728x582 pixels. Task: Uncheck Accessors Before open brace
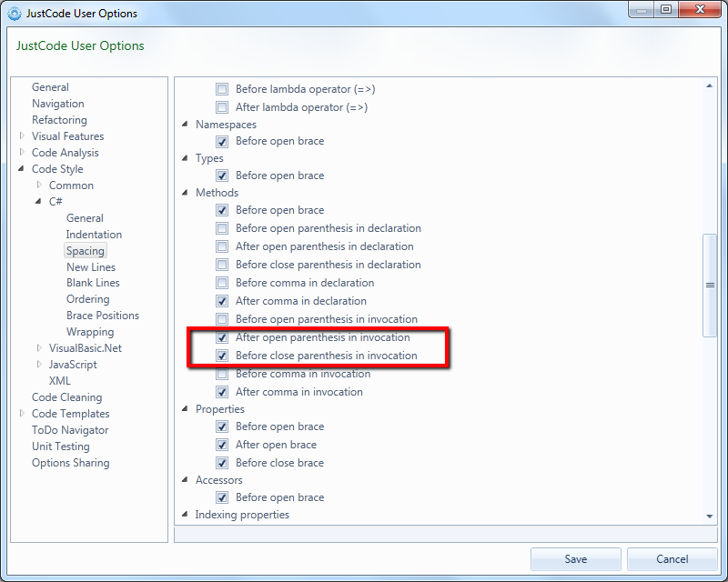click(222, 497)
